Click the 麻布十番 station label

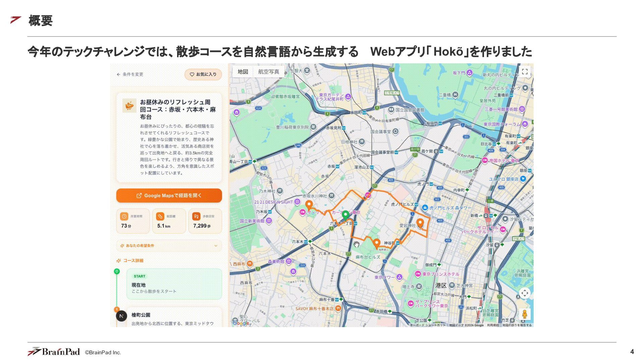coord(327,299)
